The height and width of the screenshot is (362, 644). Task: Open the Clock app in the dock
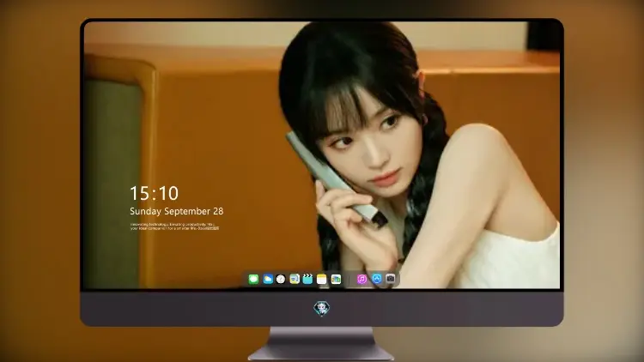[x=281, y=280]
